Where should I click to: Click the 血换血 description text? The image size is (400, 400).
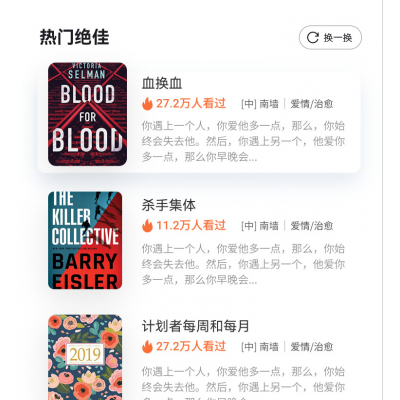[243, 141]
